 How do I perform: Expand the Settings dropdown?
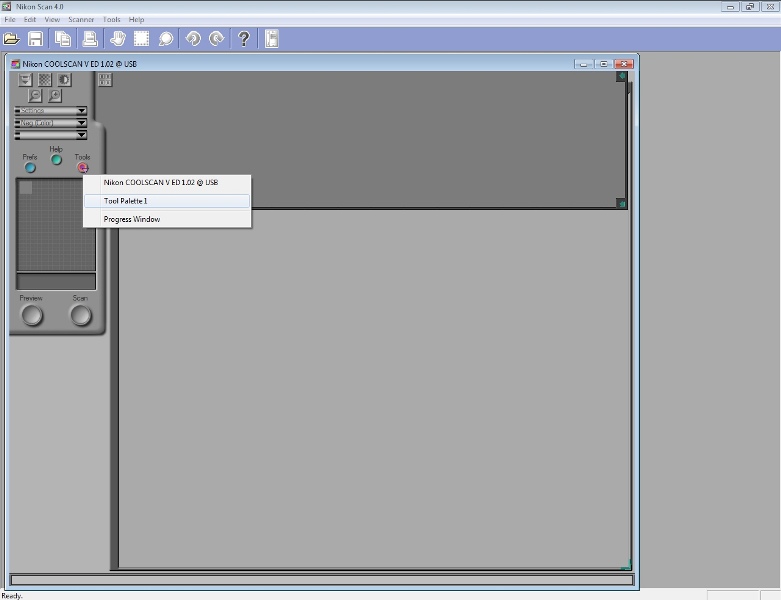(50, 111)
